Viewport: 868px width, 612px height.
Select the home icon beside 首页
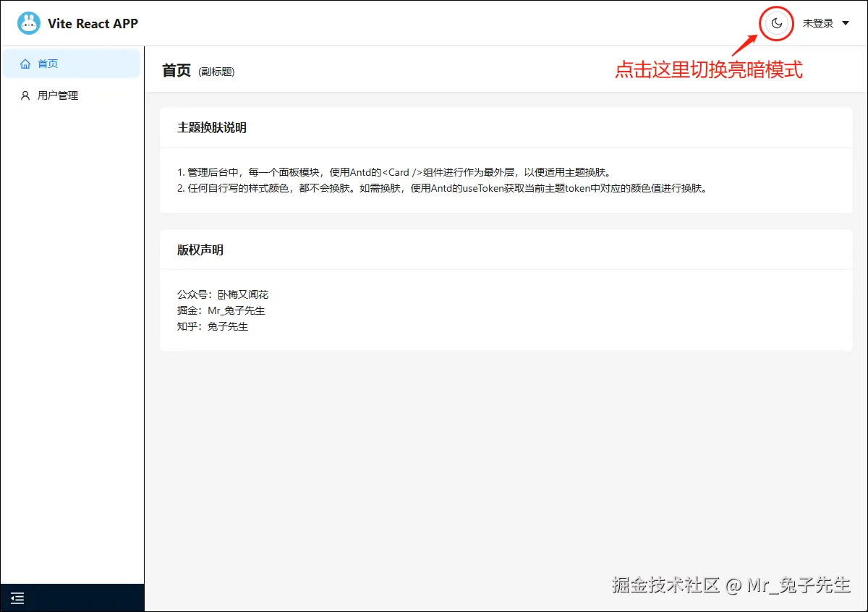coord(26,63)
